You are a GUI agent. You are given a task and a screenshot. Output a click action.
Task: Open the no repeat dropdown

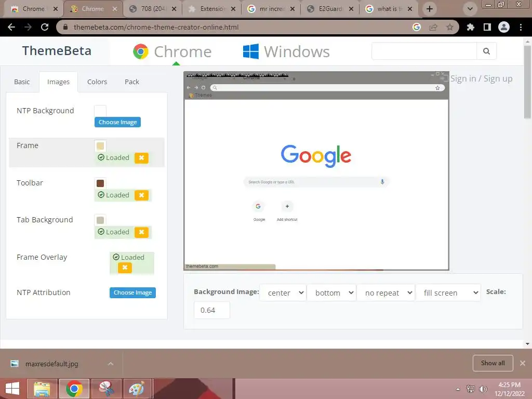[x=386, y=292]
